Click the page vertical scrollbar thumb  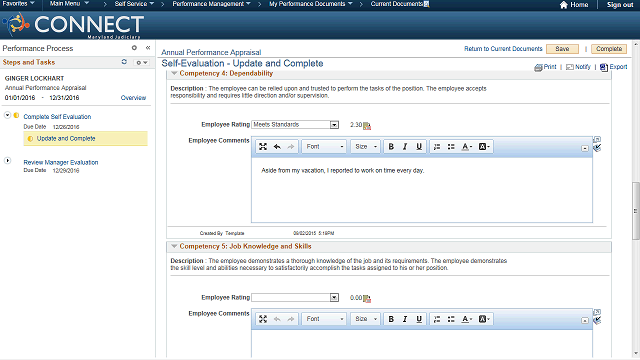pyautogui.click(x=636, y=211)
